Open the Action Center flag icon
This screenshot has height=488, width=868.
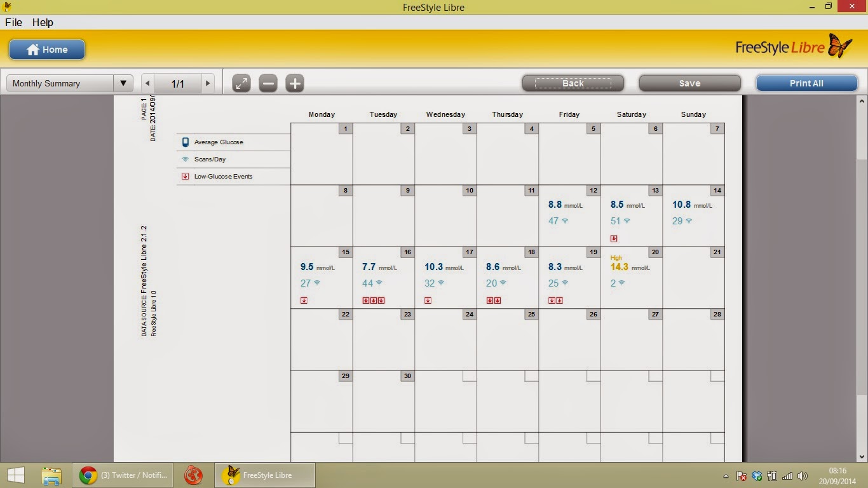click(x=742, y=476)
